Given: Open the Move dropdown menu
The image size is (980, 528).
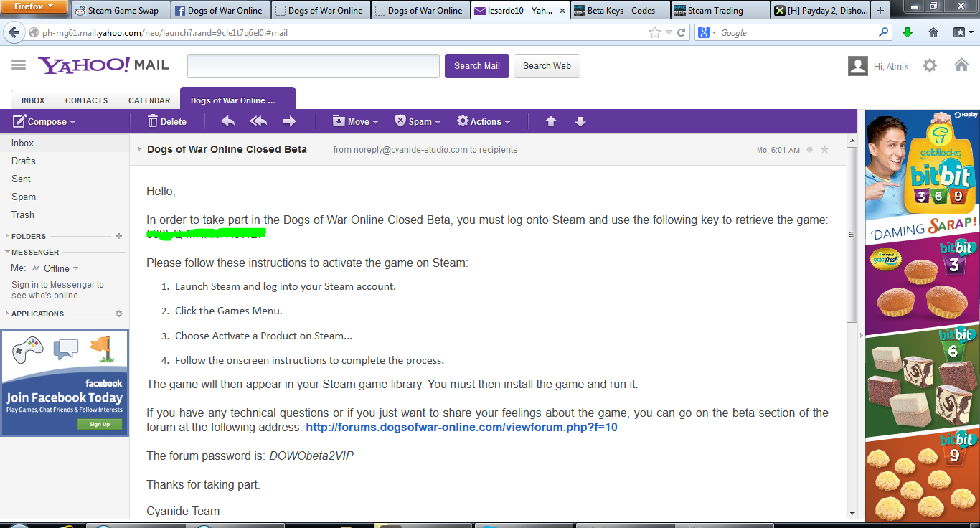Looking at the screenshot, I should pyautogui.click(x=356, y=121).
